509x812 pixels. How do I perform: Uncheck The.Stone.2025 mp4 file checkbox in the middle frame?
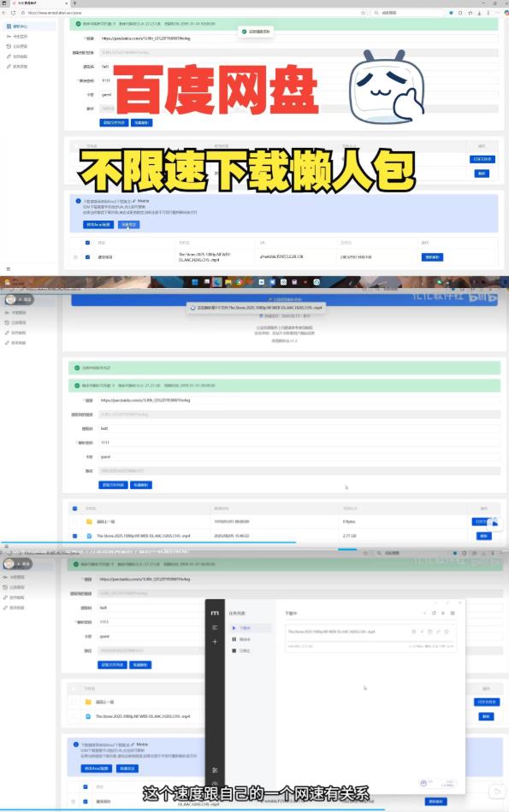pos(75,536)
